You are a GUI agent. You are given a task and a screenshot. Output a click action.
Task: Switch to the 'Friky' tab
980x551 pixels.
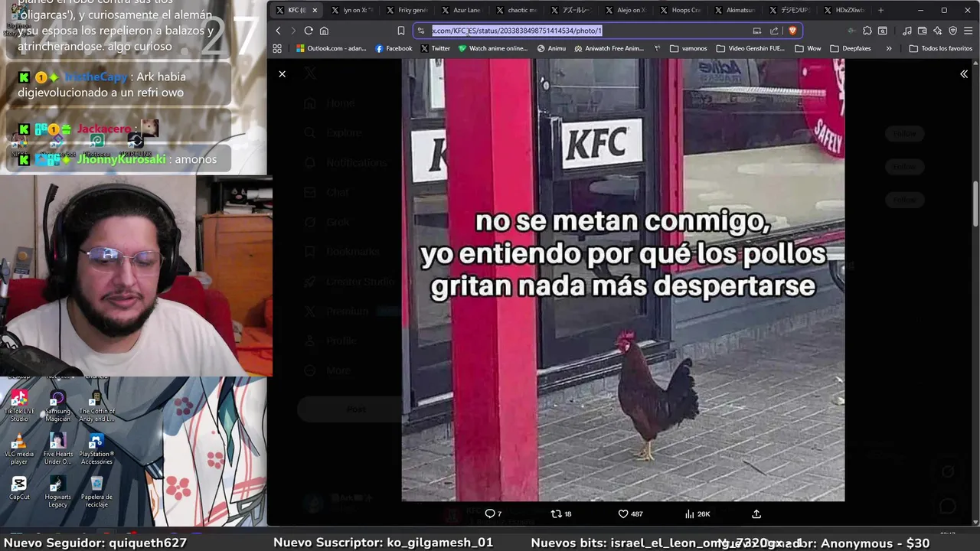pyautogui.click(x=407, y=10)
